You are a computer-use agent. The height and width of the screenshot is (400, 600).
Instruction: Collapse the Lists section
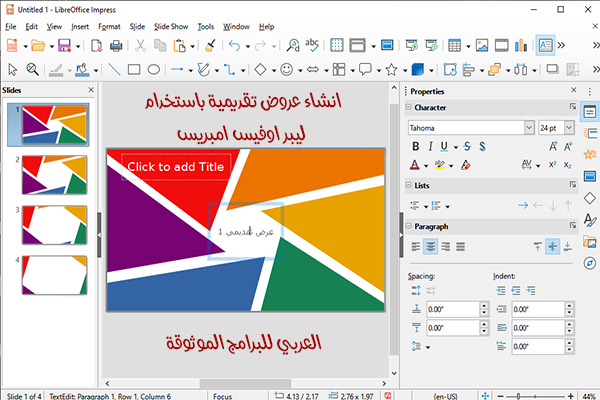coord(408,185)
